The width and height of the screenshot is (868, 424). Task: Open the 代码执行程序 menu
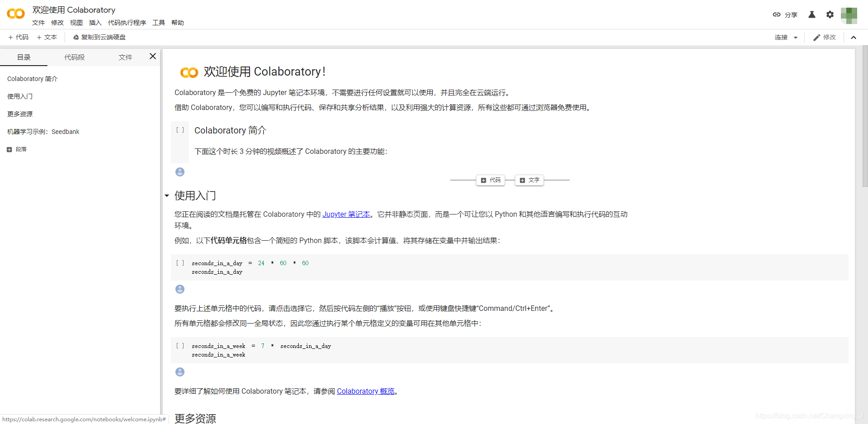click(127, 23)
